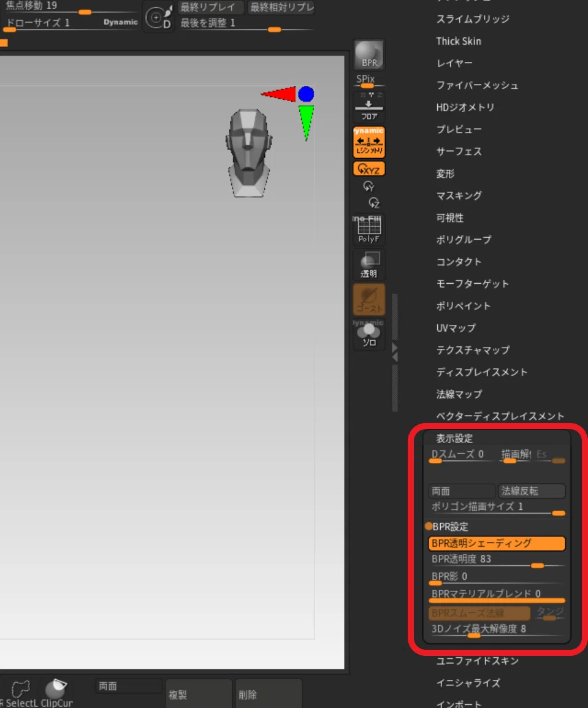Open モーフターゲット submenu
588x708 pixels.
tap(472, 284)
